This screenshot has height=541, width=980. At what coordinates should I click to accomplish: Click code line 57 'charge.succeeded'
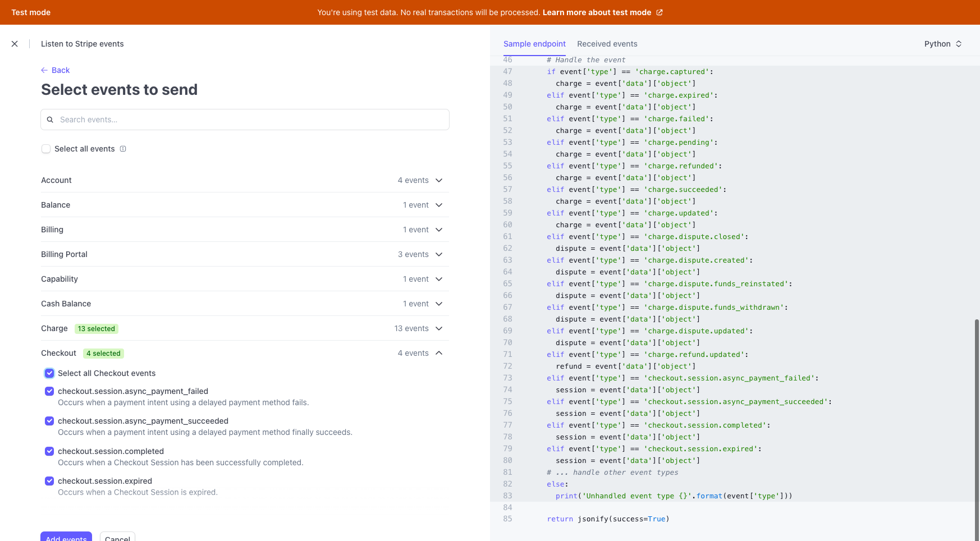(636, 190)
